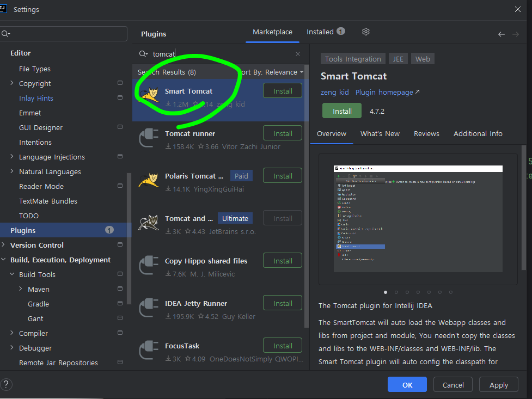
Task: Click the Tomcat and TomEE plugin icon
Action: (149, 223)
